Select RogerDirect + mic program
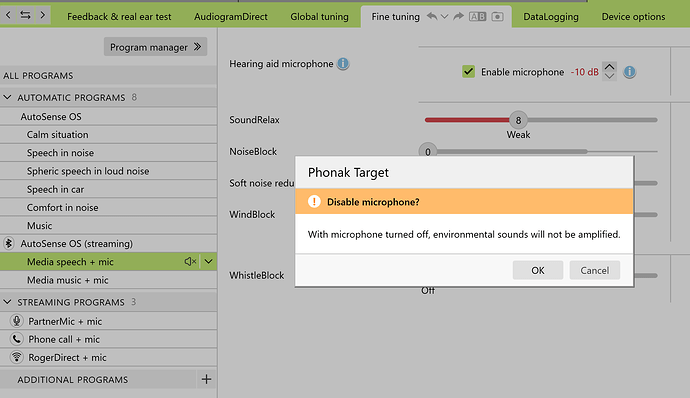This screenshot has width=690, height=398. pyautogui.click(x=108, y=357)
